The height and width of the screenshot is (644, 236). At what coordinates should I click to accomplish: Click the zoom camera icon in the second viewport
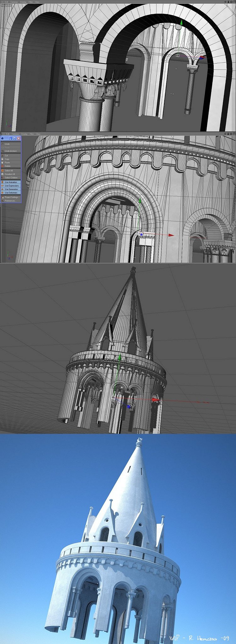pos(228,134)
